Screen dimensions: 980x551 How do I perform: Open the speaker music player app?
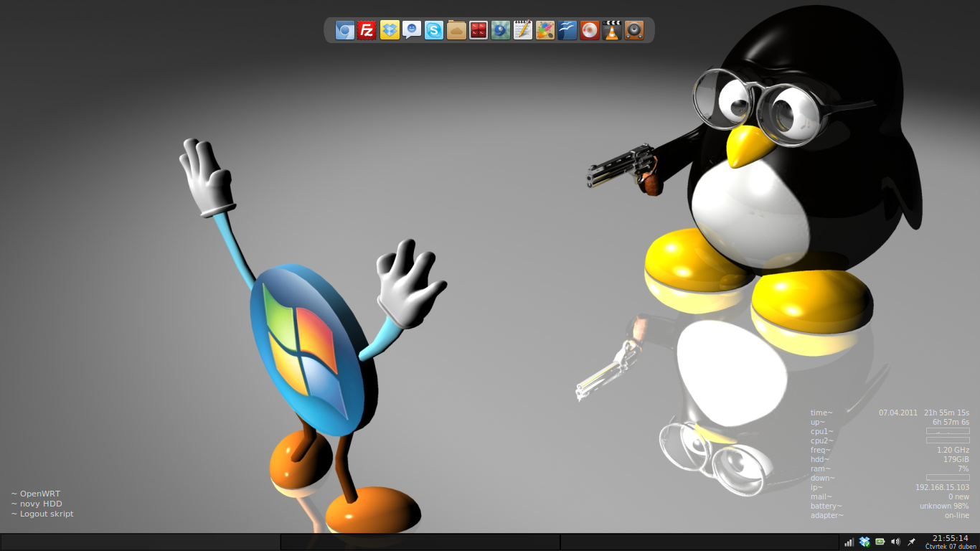tap(634, 30)
